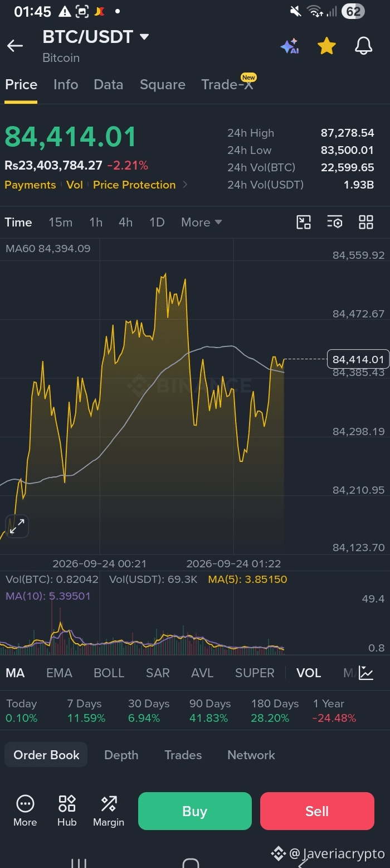Image resolution: width=390 pixels, height=868 pixels.
Task: Open the chart drawing tools icon
Action: pos(304,222)
